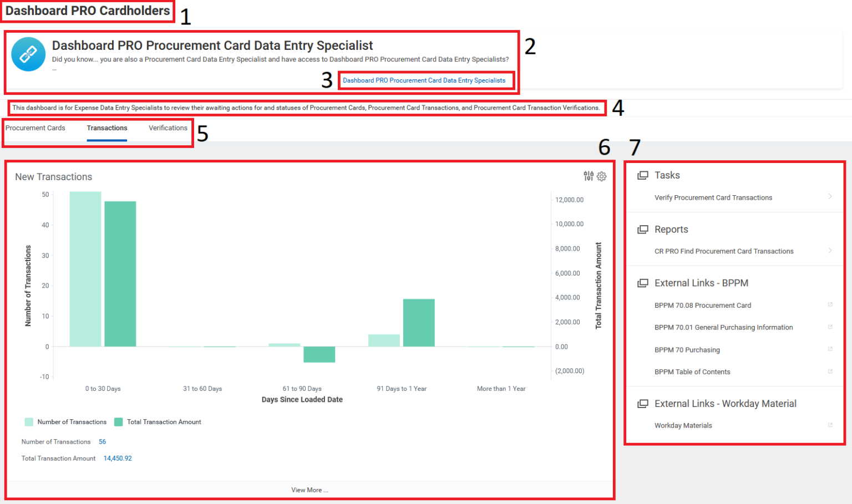Click the Tasks section panel icon
852x504 pixels.
coord(643,175)
